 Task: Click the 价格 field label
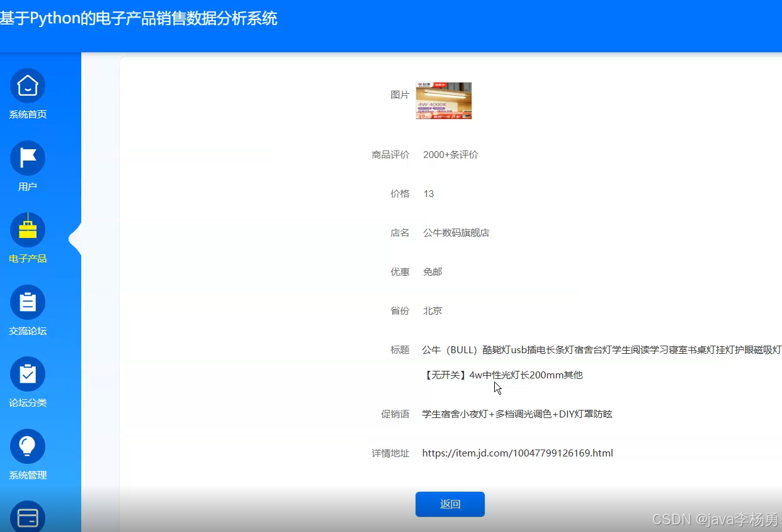400,194
